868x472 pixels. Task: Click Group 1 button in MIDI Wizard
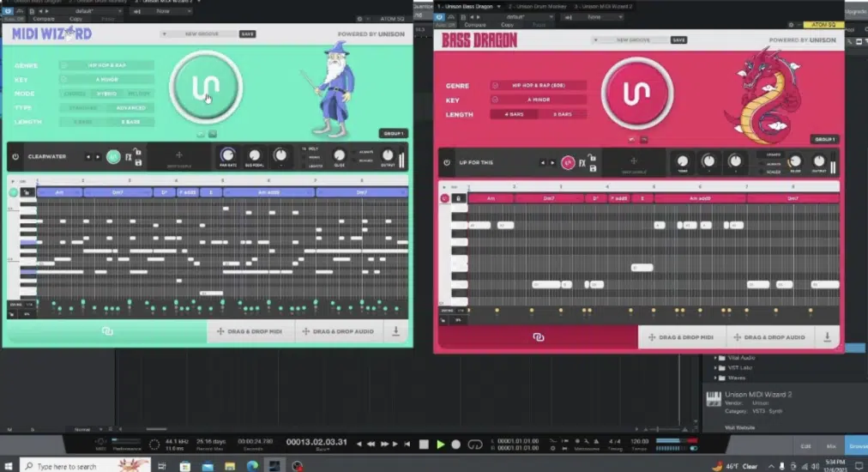tap(393, 134)
